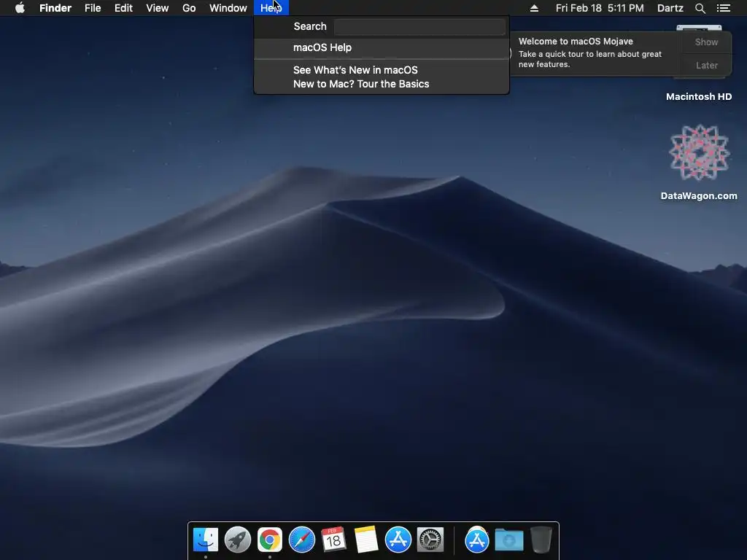Open System Preferences gear in the Dock
This screenshot has width=747, height=560.
point(430,540)
